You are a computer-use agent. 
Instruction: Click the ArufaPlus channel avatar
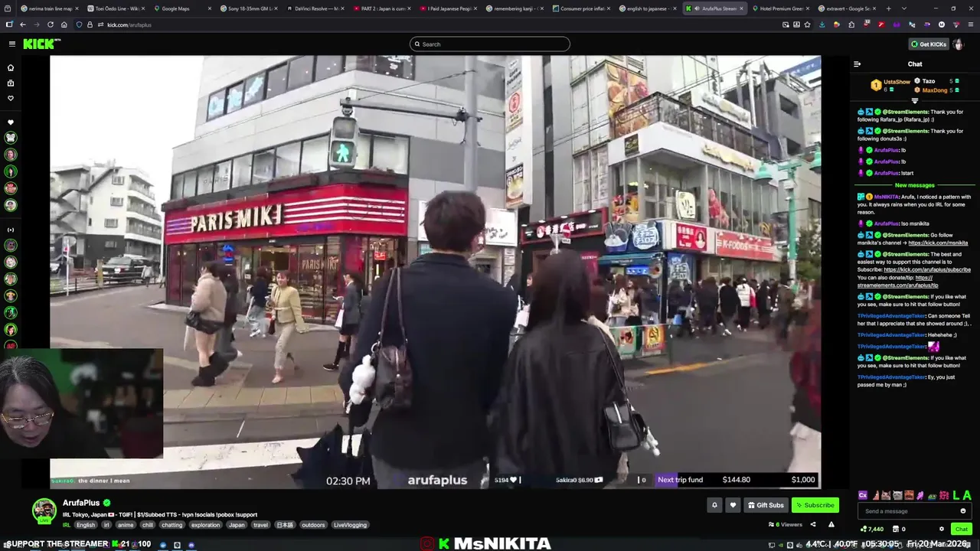[44, 510]
